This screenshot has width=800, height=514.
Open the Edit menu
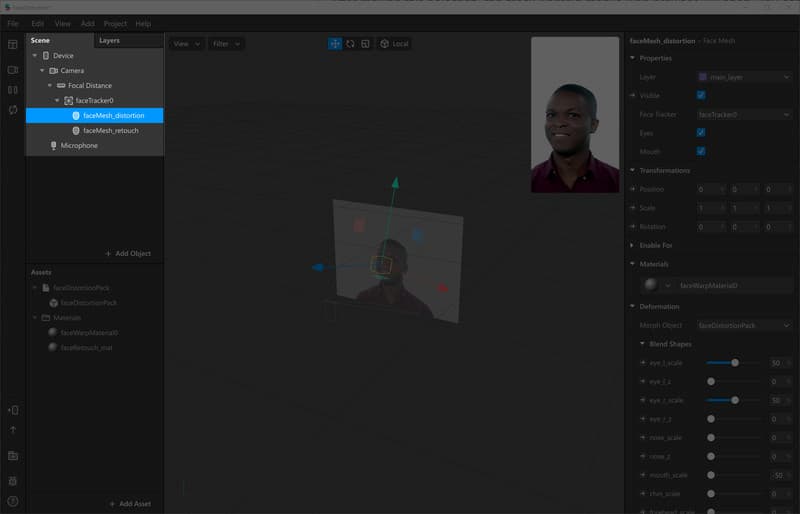(x=37, y=23)
